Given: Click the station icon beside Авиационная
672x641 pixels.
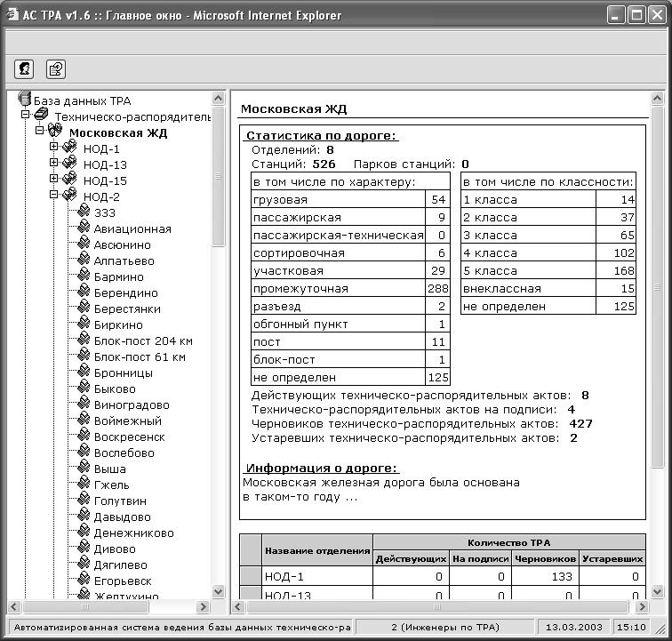Looking at the screenshot, I should pyautogui.click(x=84, y=227).
